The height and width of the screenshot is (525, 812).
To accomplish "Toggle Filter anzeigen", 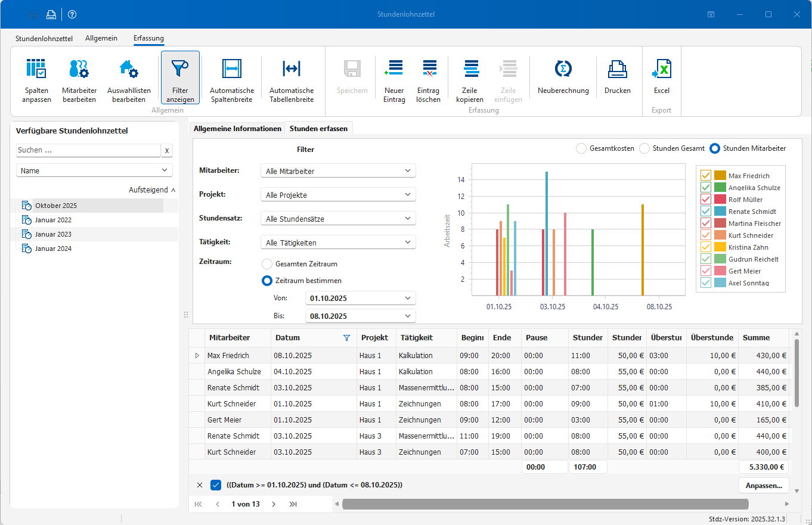I will (x=180, y=76).
